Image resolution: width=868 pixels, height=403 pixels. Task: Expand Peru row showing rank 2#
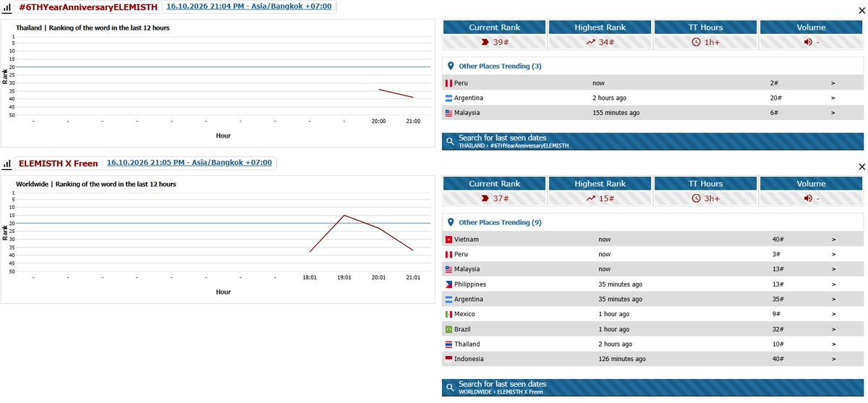pos(833,83)
